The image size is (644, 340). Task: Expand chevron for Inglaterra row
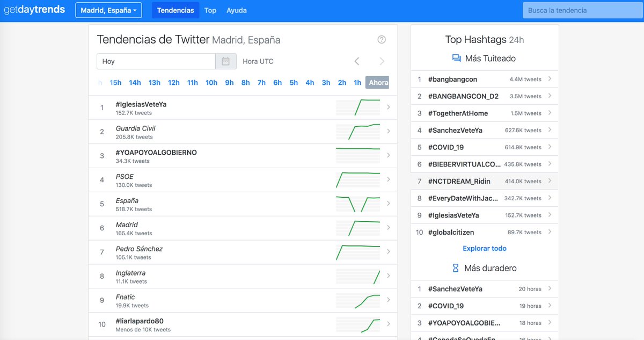click(x=389, y=276)
